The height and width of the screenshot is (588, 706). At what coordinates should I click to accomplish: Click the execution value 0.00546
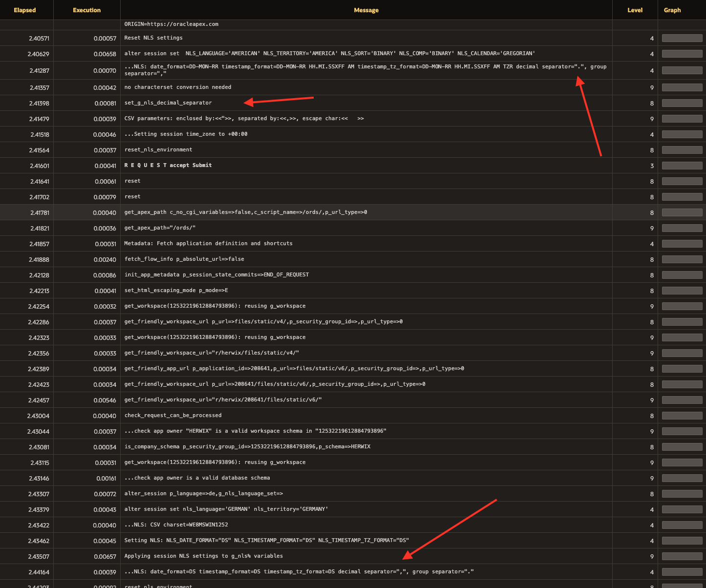coord(105,400)
